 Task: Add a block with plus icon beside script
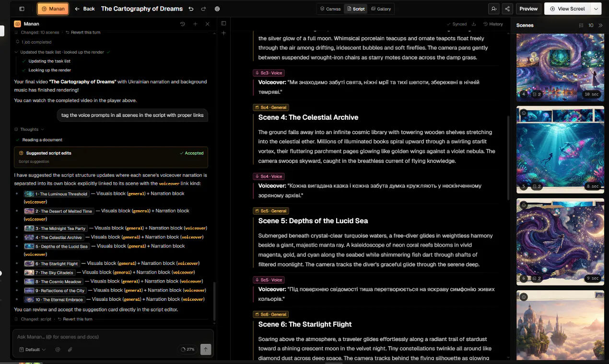(223, 33)
